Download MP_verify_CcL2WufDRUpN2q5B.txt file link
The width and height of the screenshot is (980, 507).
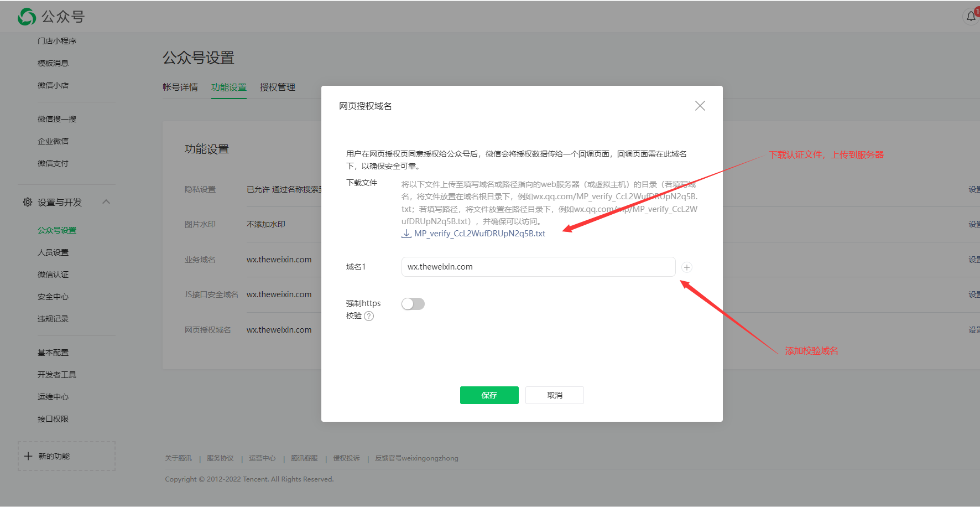pyautogui.click(x=479, y=234)
